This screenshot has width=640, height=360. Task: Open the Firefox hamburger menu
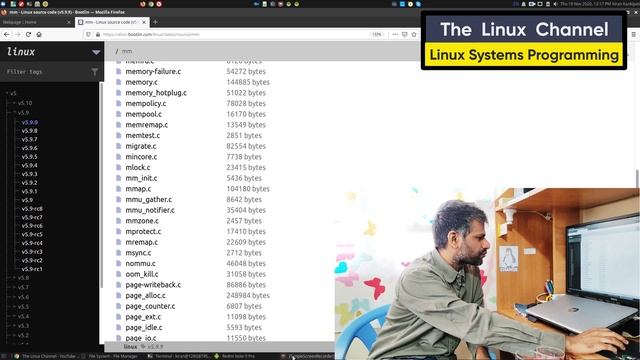[x=633, y=35]
